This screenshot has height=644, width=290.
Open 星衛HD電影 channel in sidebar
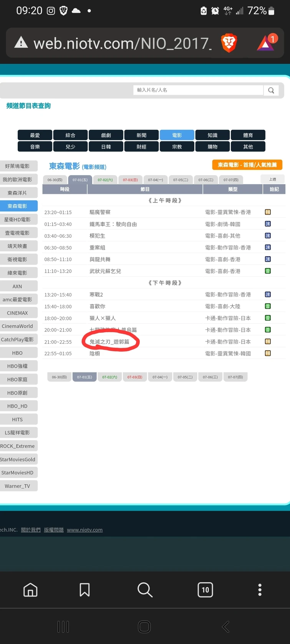[x=18, y=219]
